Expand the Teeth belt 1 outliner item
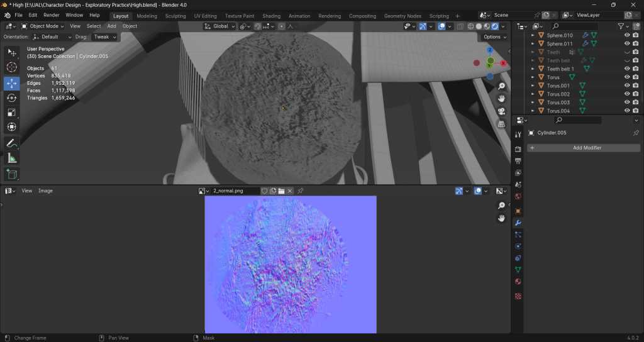 (x=533, y=69)
